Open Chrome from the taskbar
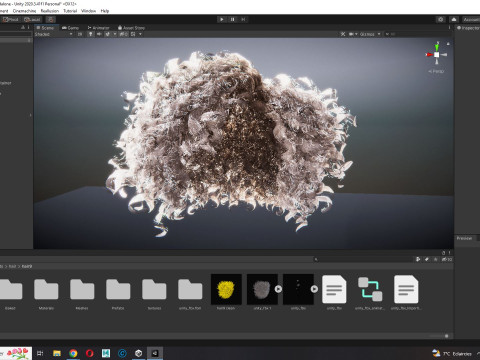480x360 pixels. click(73, 353)
